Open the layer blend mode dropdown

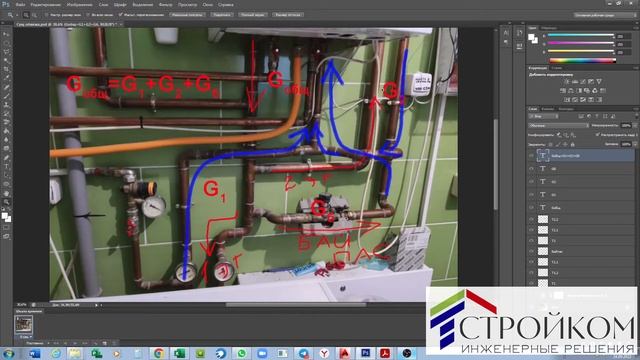pyautogui.click(x=559, y=126)
